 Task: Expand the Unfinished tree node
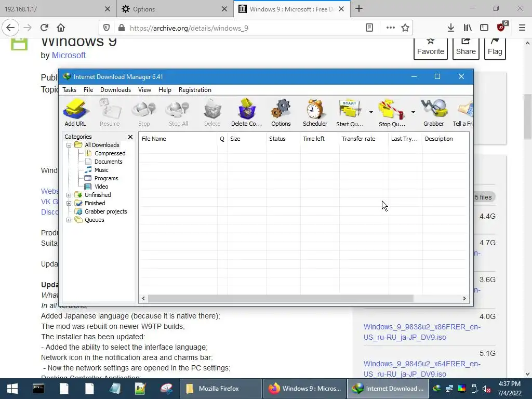[x=69, y=195]
